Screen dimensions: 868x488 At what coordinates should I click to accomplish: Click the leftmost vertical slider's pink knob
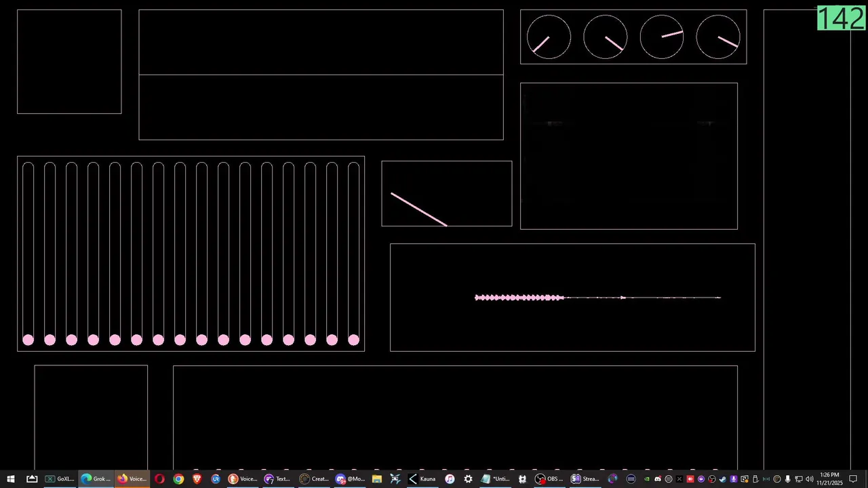[28, 340]
